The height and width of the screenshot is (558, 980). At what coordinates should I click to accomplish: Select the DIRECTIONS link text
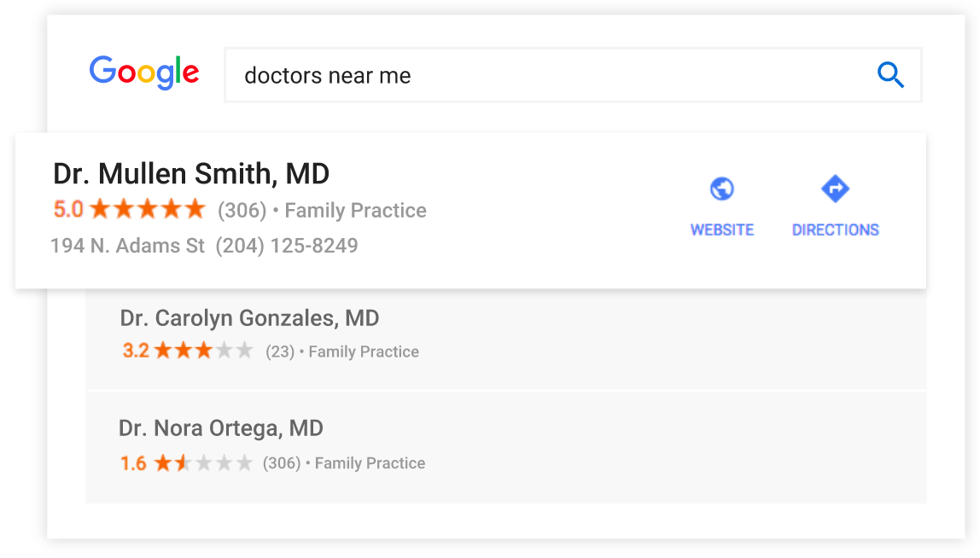pos(836,230)
